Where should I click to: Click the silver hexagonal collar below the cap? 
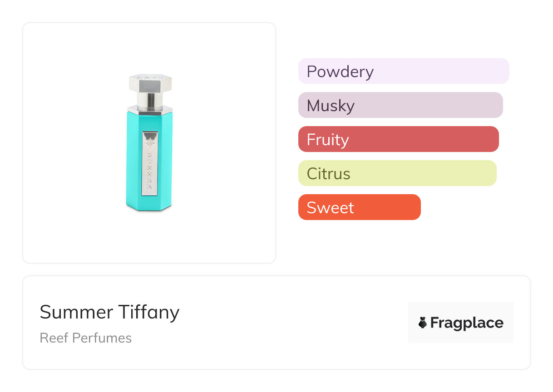click(x=150, y=109)
